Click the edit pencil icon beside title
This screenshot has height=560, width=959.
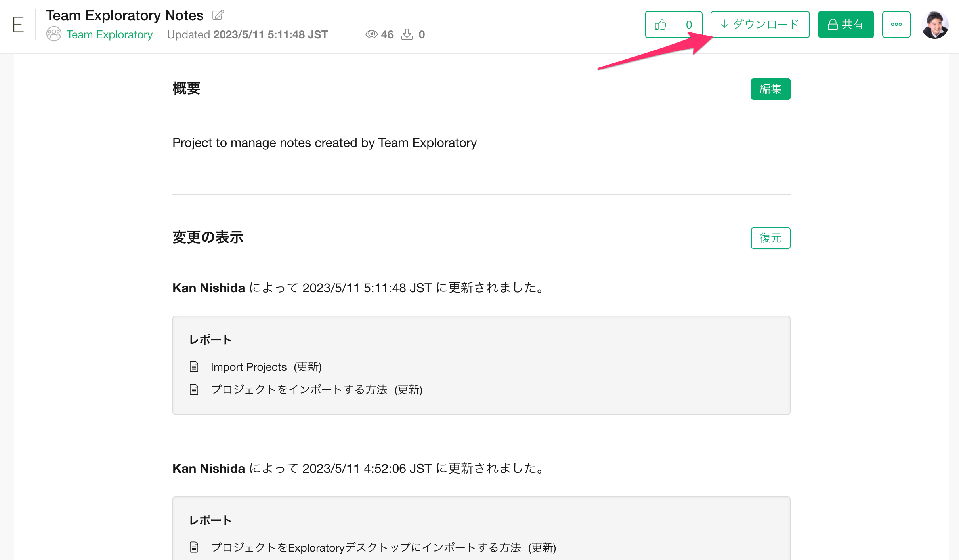point(218,15)
